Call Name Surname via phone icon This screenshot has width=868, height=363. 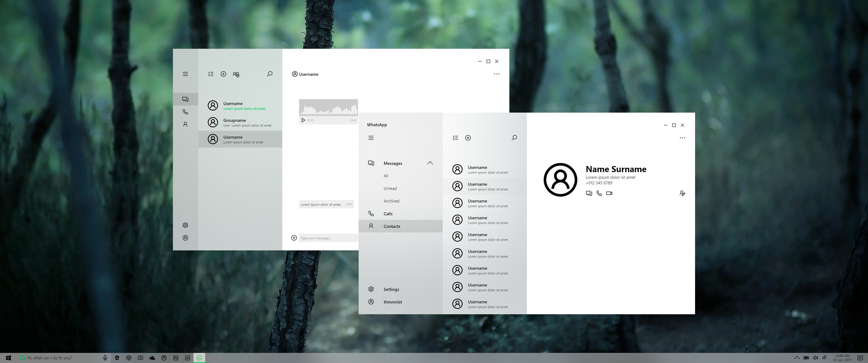(x=599, y=193)
